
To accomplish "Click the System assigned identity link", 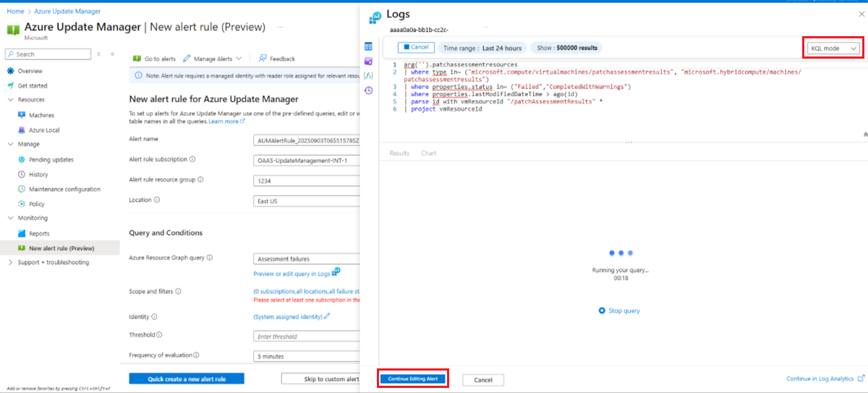I will [287, 317].
